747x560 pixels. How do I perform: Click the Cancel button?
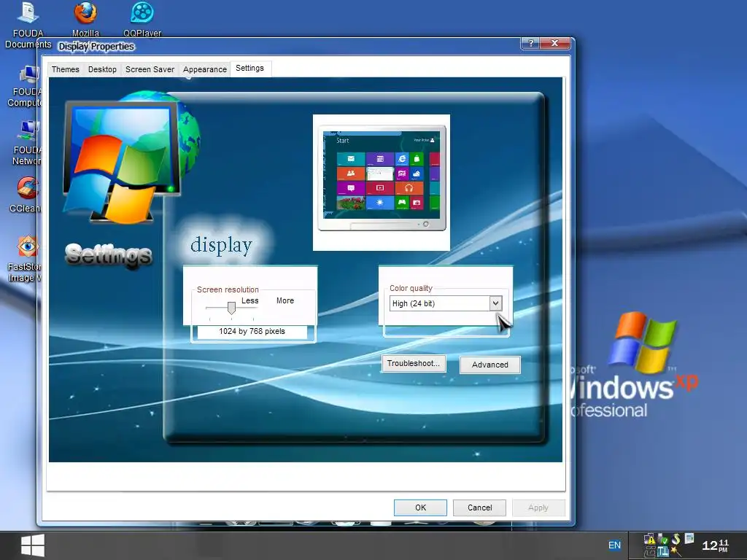tap(479, 507)
